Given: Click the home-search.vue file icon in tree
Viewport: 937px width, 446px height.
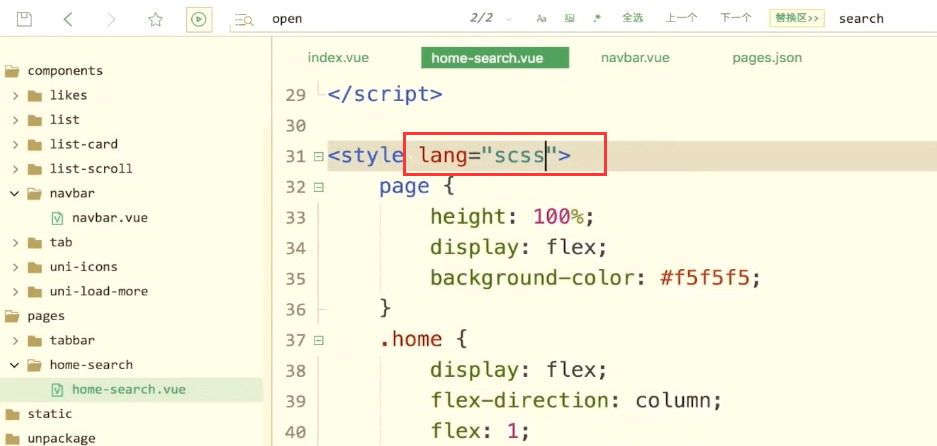Looking at the screenshot, I should coord(57,390).
